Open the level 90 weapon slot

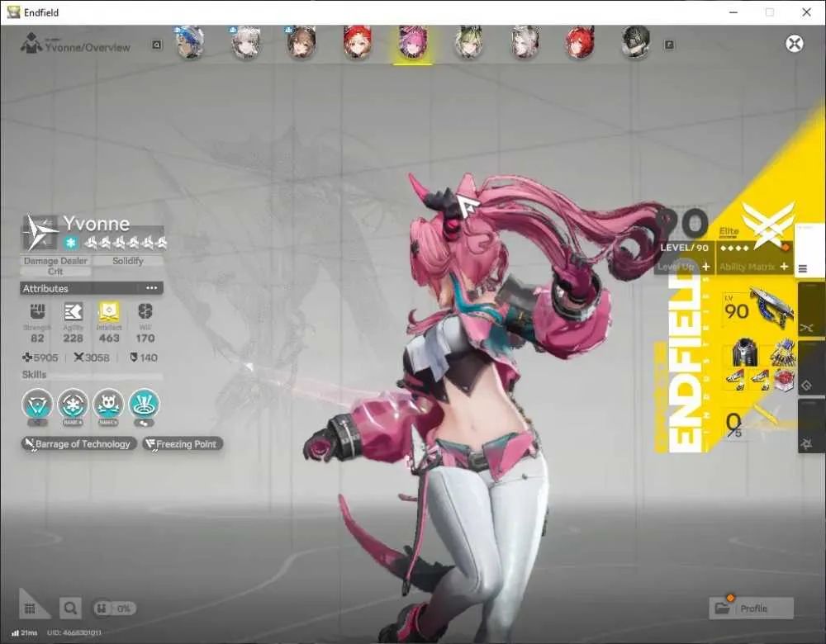click(758, 309)
